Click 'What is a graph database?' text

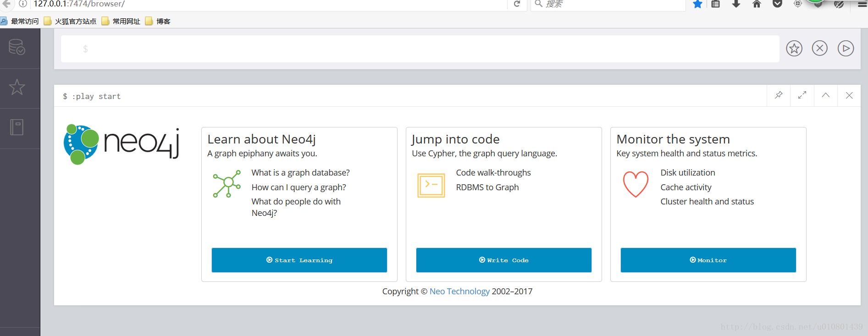tap(300, 173)
